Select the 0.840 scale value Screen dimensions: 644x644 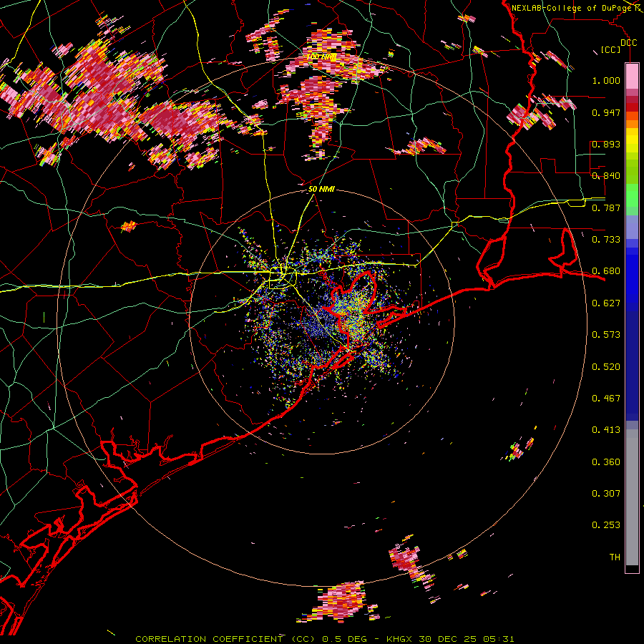click(606, 176)
